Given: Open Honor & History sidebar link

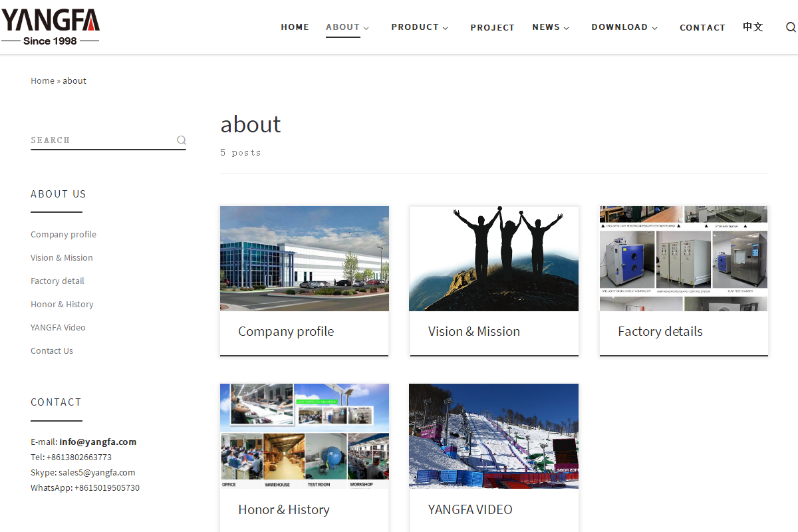Looking at the screenshot, I should tap(62, 304).
